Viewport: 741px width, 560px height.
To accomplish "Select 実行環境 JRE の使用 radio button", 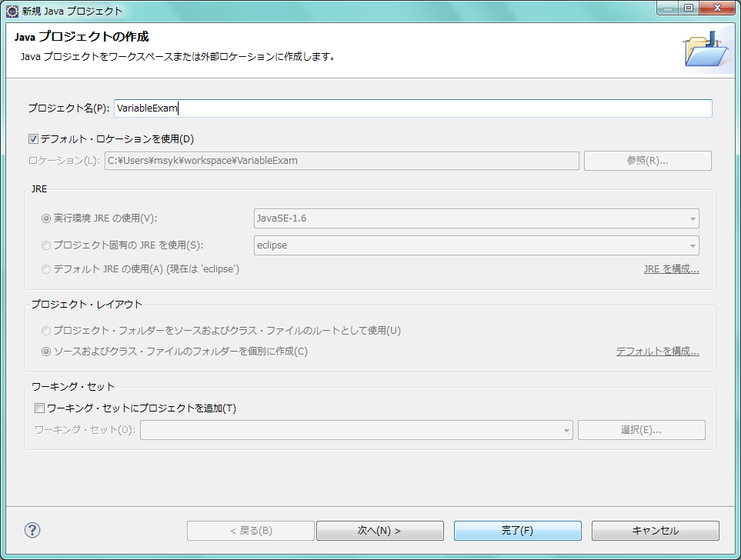I will (47, 218).
